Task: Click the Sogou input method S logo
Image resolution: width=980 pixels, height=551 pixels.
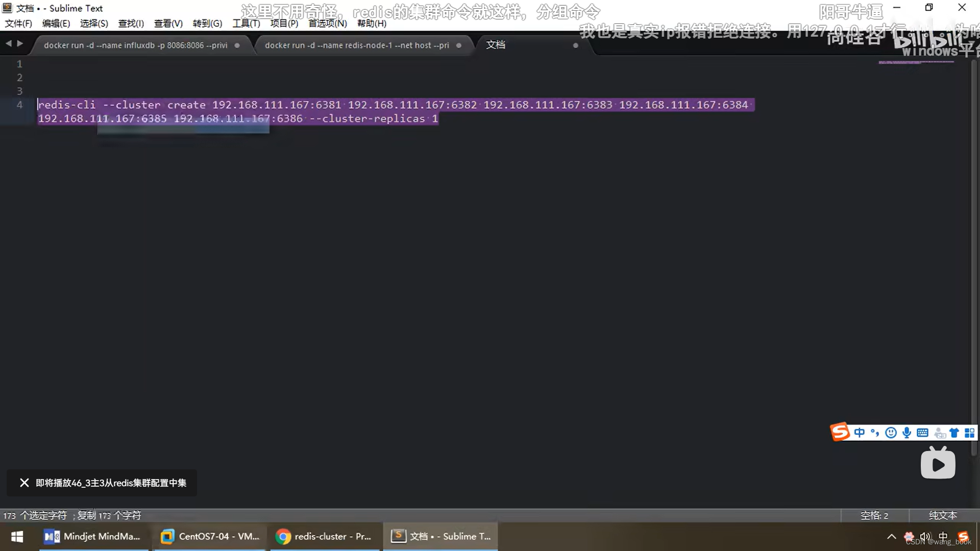Action: (840, 432)
